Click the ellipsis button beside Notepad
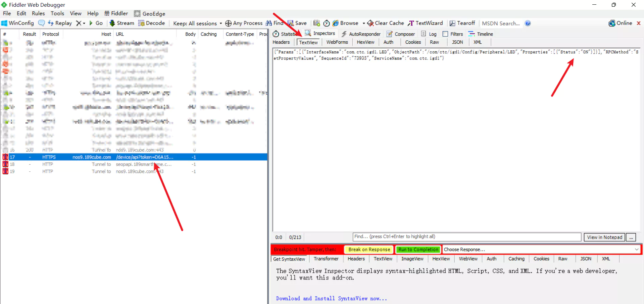Image resolution: width=644 pixels, height=304 pixels. tap(631, 237)
